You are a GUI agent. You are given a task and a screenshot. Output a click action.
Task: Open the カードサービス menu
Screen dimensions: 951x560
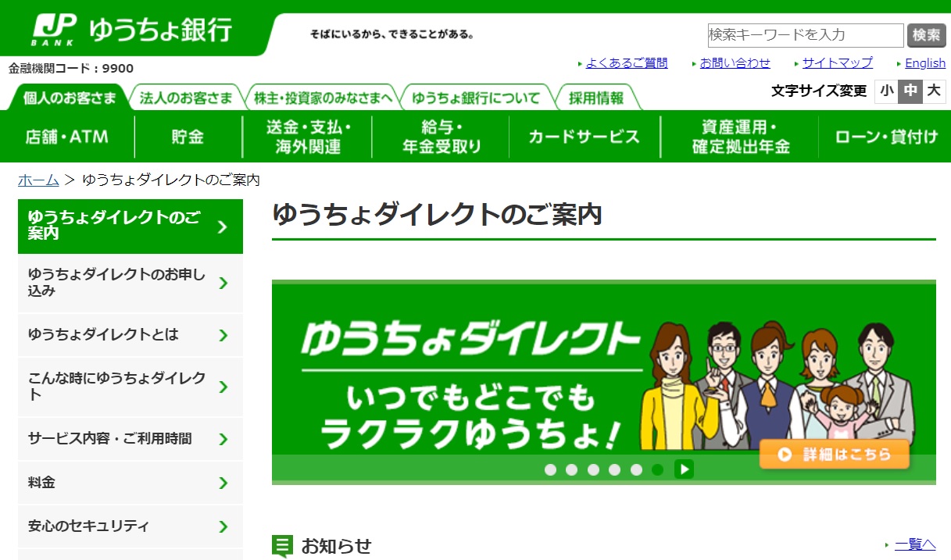[584, 137]
